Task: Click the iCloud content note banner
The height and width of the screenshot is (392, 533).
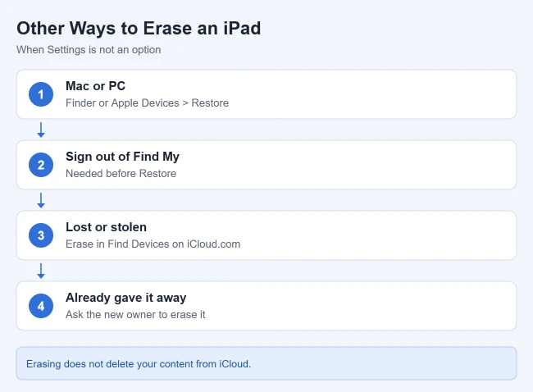Action: (266, 363)
